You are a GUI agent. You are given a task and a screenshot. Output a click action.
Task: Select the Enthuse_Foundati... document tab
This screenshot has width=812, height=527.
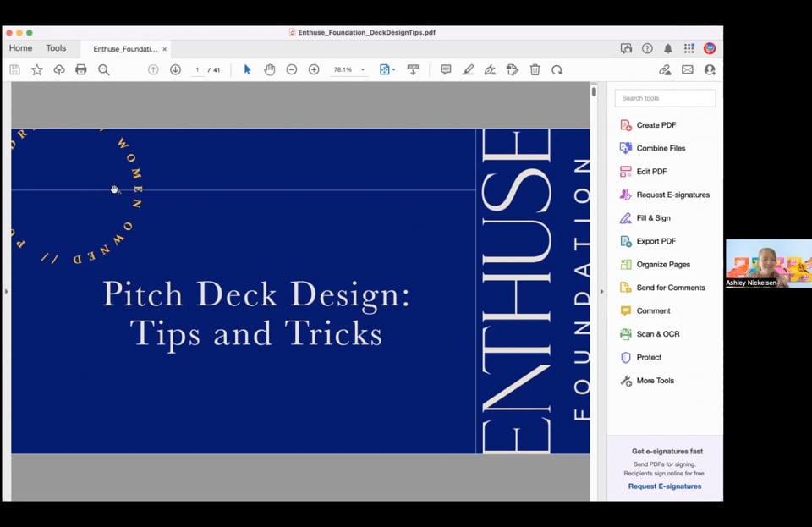pos(125,49)
